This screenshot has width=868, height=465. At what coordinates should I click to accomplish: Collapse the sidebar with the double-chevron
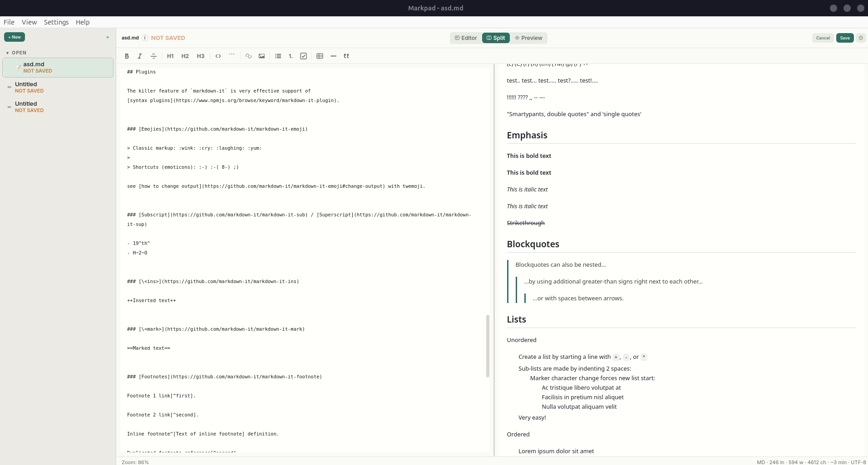[x=108, y=37]
